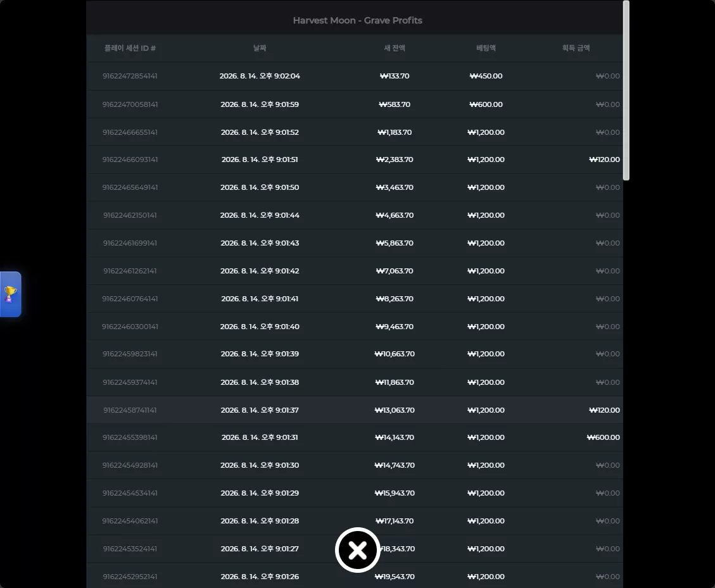Select session ID 9162247005814​1

coord(130,104)
